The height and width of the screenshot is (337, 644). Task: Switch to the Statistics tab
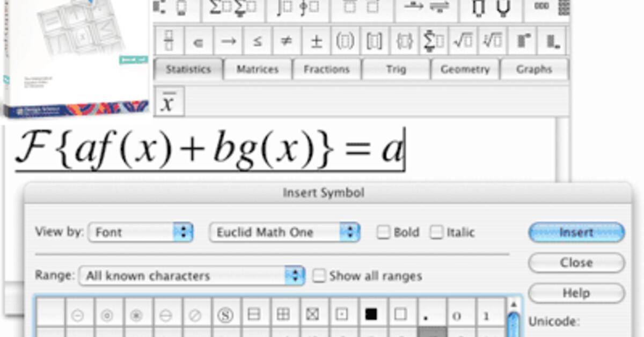[188, 69]
